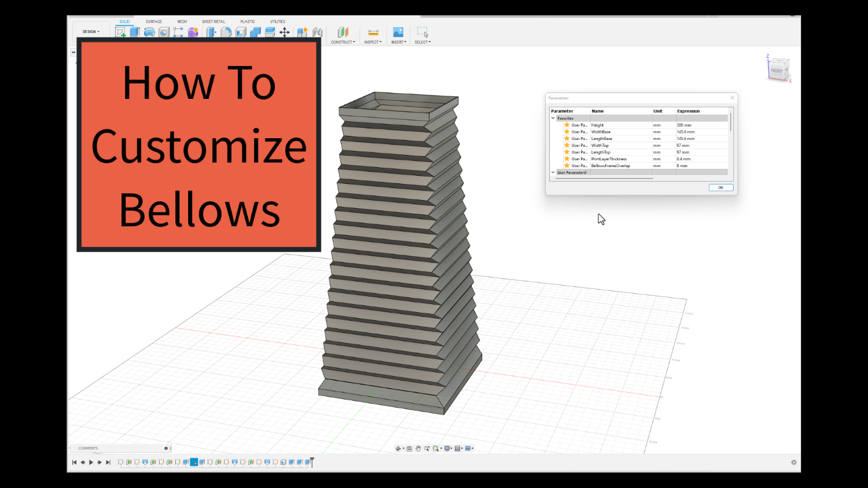Click the Parameters dialog horizontal scrollbar
The height and width of the screenshot is (488, 868).
[x=604, y=179]
